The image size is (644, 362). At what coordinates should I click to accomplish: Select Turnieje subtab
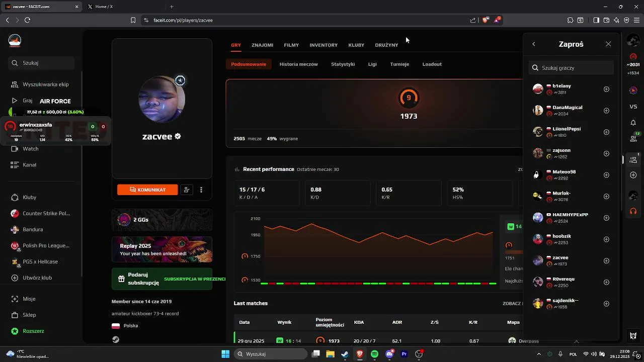[x=399, y=64]
